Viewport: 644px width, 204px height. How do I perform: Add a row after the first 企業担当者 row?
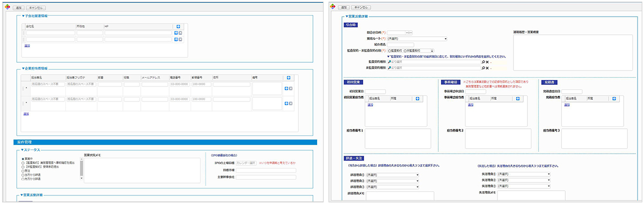point(287,88)
